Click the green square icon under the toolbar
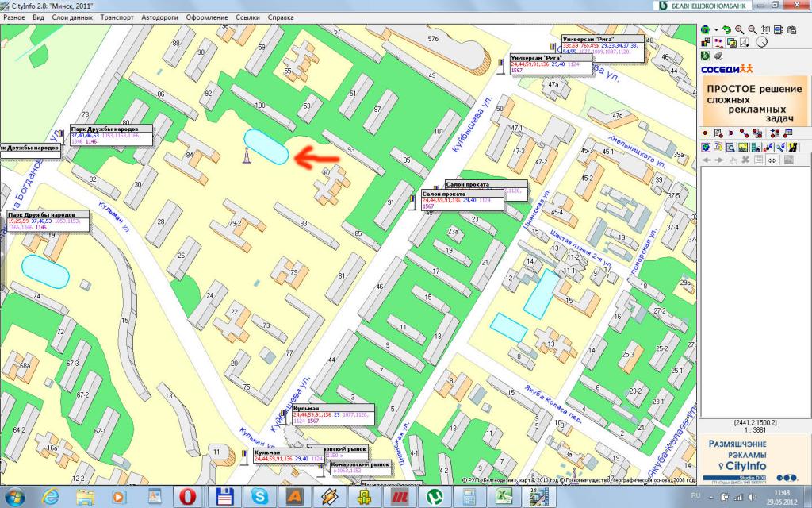The height and width of the screenshot is (508, 812). [x=705, y=56]
